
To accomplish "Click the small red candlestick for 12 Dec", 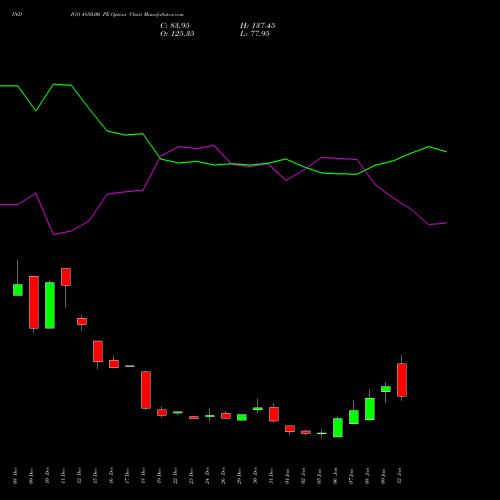I will coord(82,321).
